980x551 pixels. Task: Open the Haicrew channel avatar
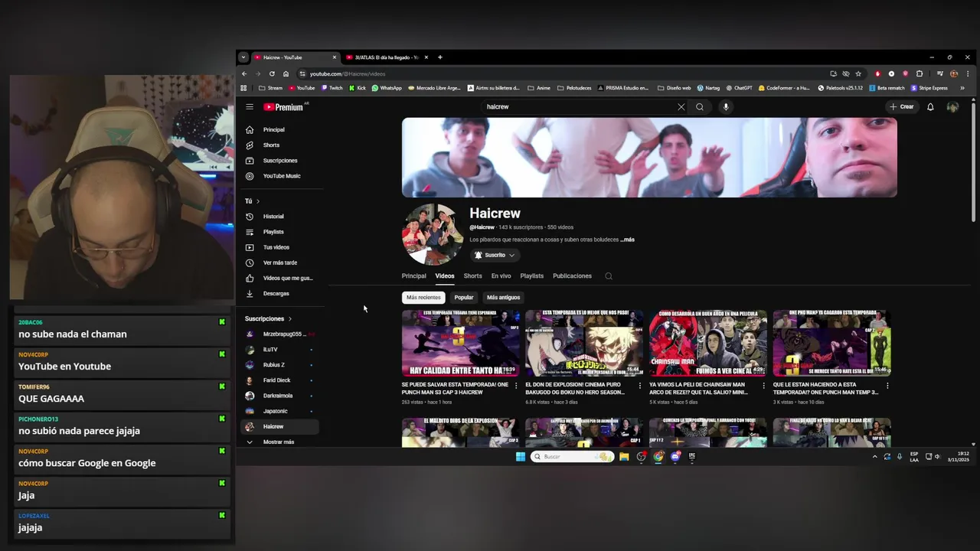(433, 234)
